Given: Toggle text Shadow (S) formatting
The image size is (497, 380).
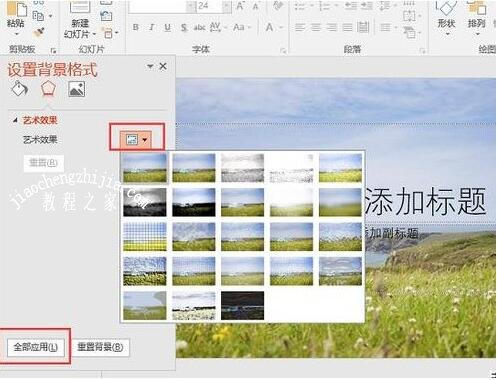Looking at the screenshot, I should (x=184, y=27).
